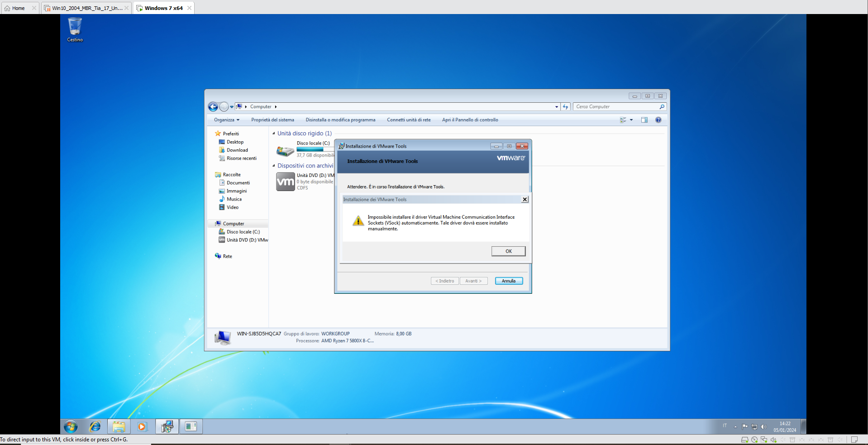Click Annulla in VMware Tools installer
Viewport: 868px width, 445px height.
tap(509, 281)
